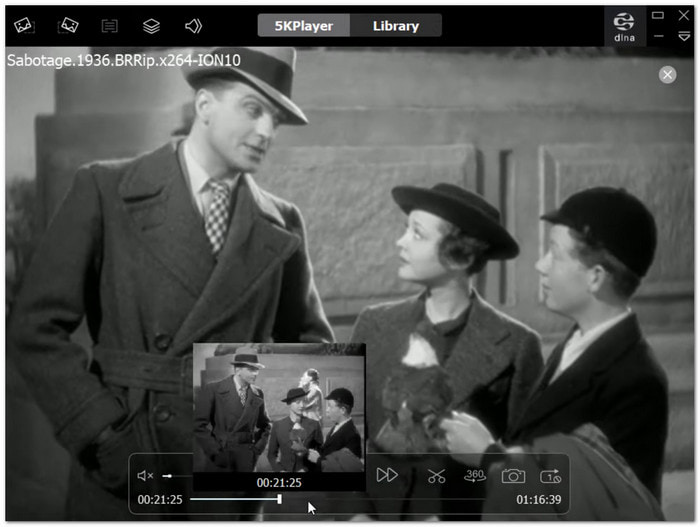Open the dropdown menu arrow below close button
Screen dimensions: 700x527
click(x=684, y=36)
